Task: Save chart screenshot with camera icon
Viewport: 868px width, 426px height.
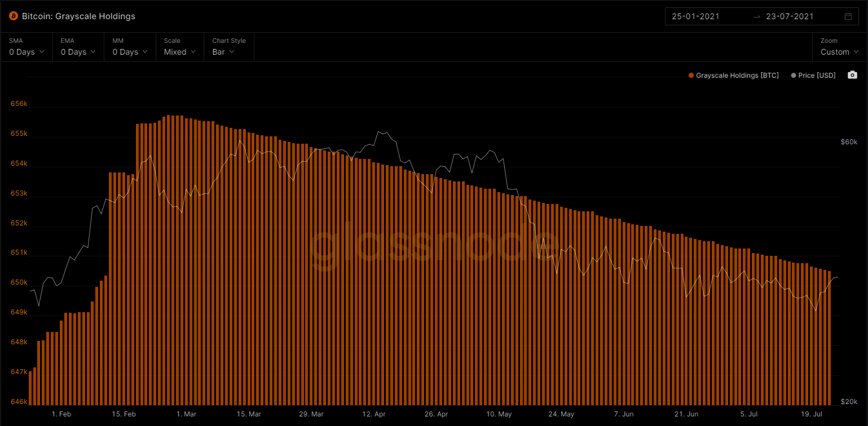Action: pos(852,75)
